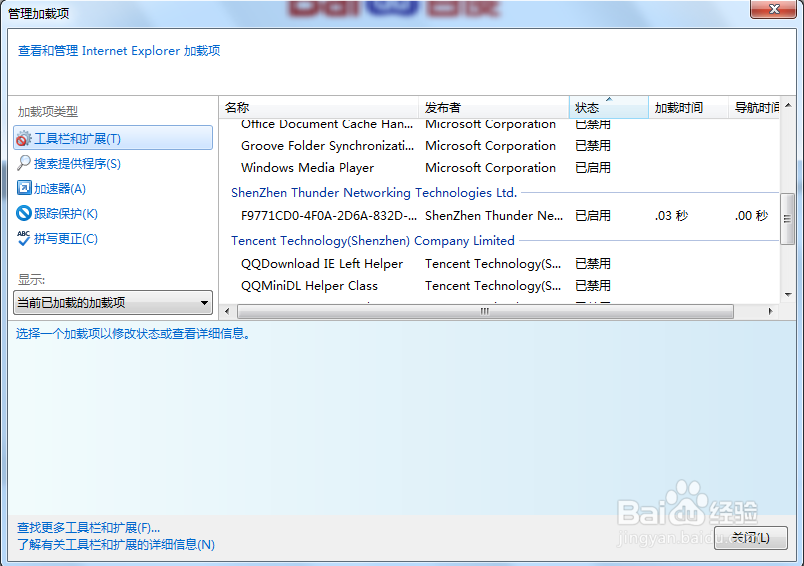
Task: Select QQMiniDL Helper Class row
Action: 499,286
